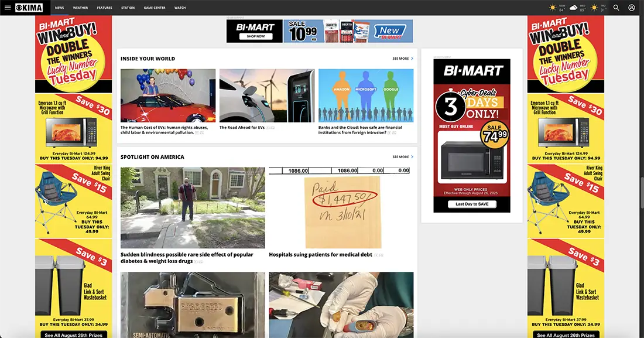Image resolution: width=644 pixels, height=338 pixels.
Task: Open the Game Center menu
Action: (155, 8)
